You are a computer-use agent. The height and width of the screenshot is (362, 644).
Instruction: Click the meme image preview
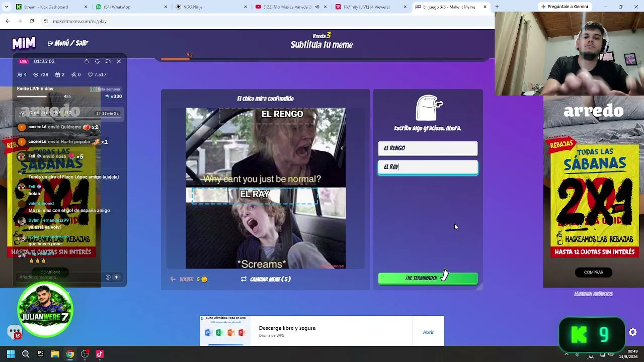point(266,189)
